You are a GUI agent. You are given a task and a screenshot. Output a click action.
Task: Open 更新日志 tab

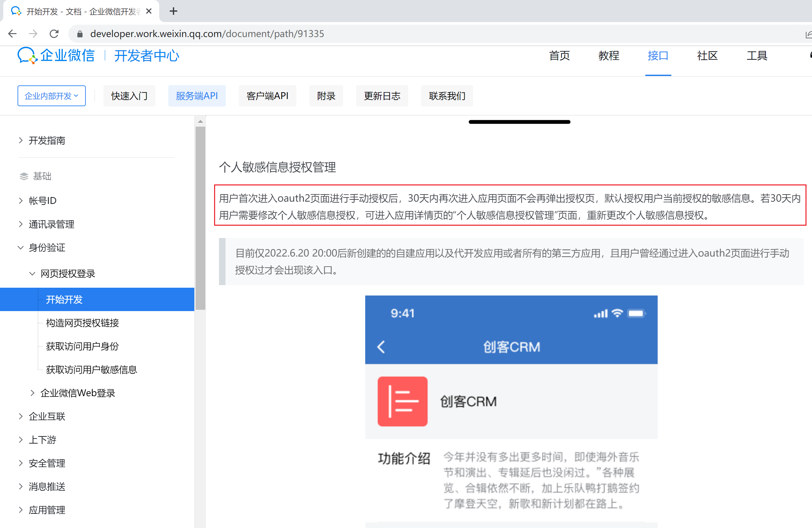click(382, 96)
